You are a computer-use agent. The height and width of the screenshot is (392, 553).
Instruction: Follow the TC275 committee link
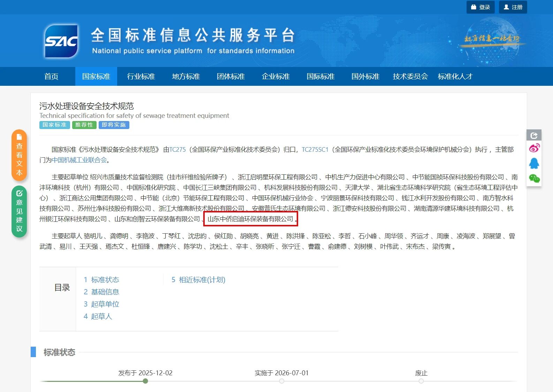point(177,150)
